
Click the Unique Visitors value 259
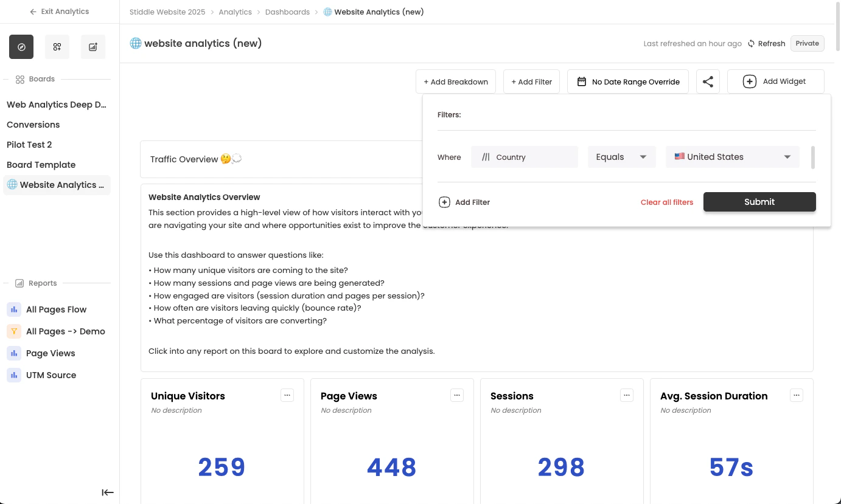click(222, 467)
